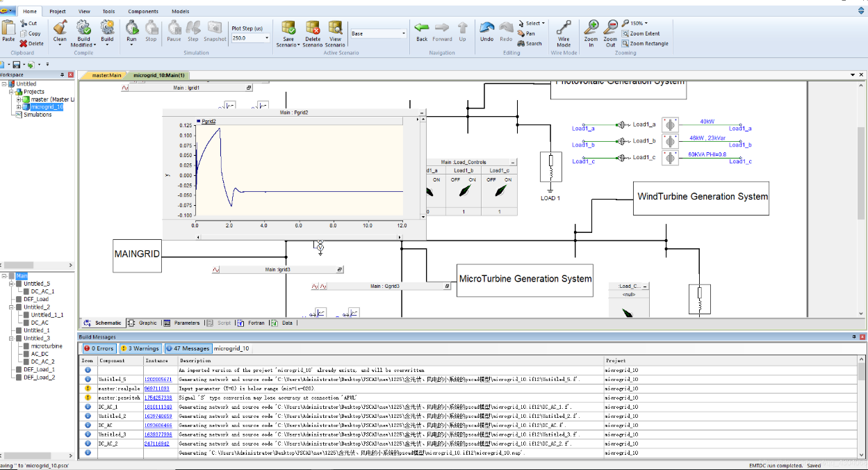Image resolution: width=868 pixels, height=470 pixels.
Task: Open instance link 1754257338
Action: click(x=158, y=398)
